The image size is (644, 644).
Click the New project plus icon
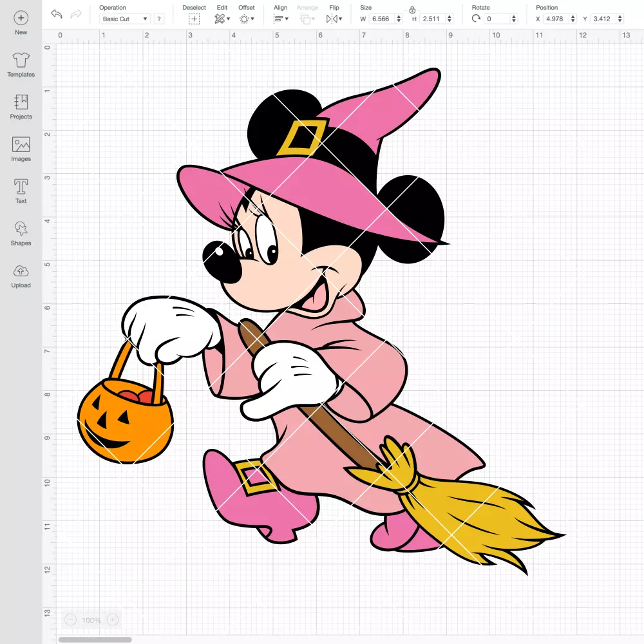tap(21, 18)
